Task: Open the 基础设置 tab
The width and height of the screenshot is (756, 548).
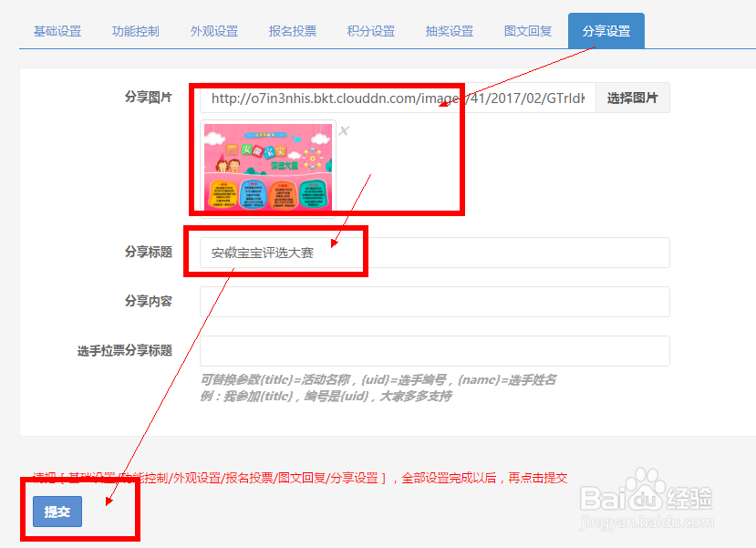Action: pos(57,31)
